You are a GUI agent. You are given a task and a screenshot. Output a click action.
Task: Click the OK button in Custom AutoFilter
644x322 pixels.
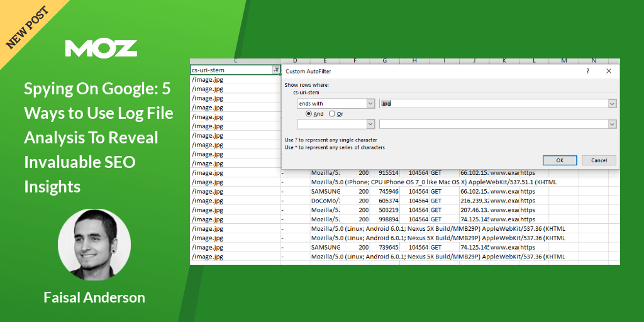coord(559,160)
